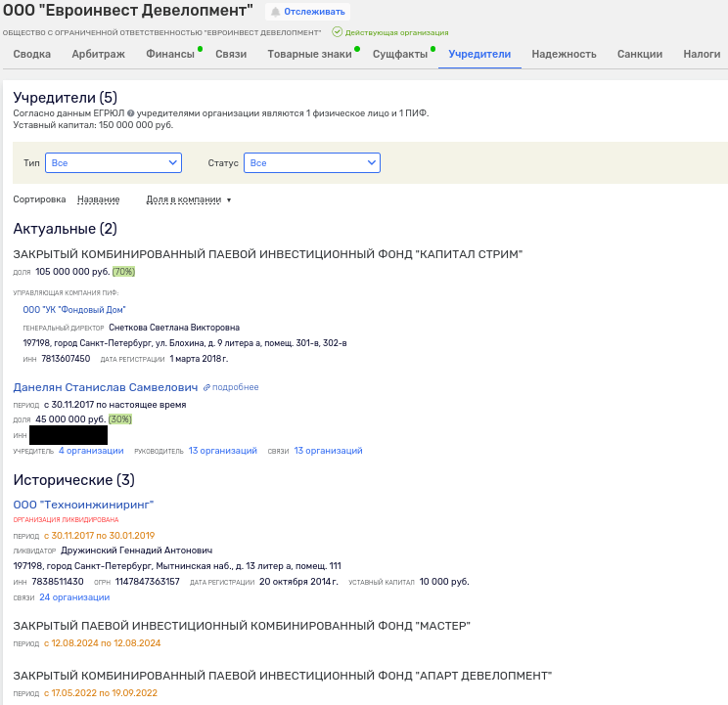Click the Отслеживать button

tap(308, 12)
